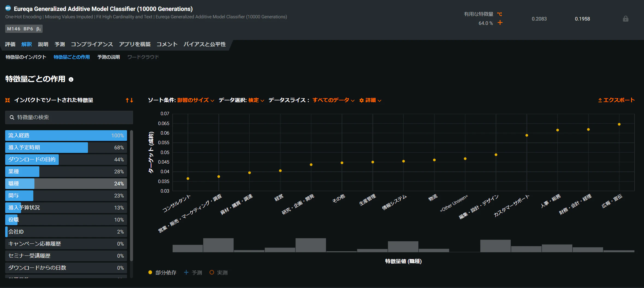The image size is (644, 288).
Task: Select the 流入経路 100% feature bar
Action: coord(66,135)
